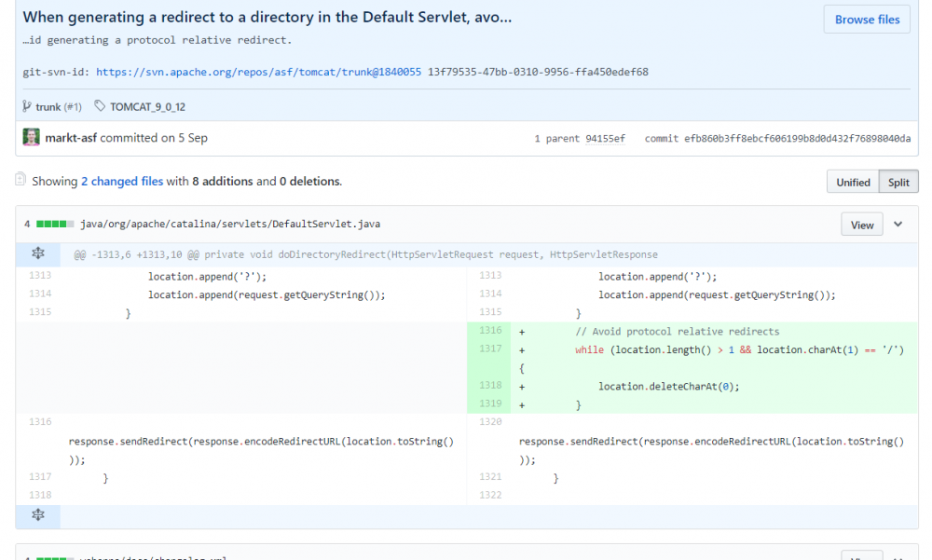Collapse DefaultServlet.java diff with chevron

tap(898, 225)
